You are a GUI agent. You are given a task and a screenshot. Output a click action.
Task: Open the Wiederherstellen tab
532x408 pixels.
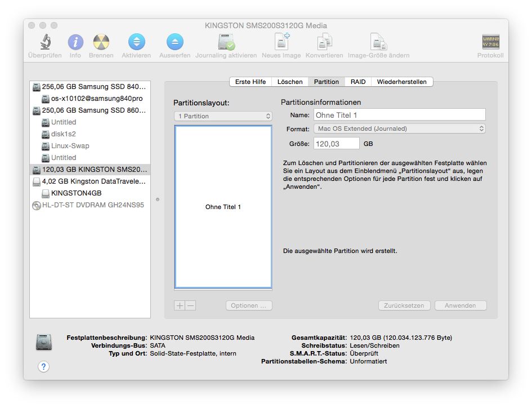click(x=402, y=82)
